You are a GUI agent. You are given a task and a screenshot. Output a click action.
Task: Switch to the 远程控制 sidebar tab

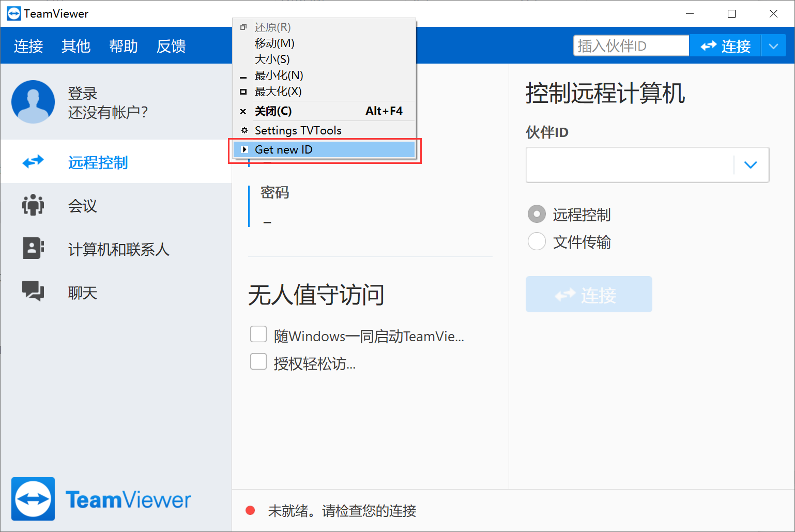116,162
